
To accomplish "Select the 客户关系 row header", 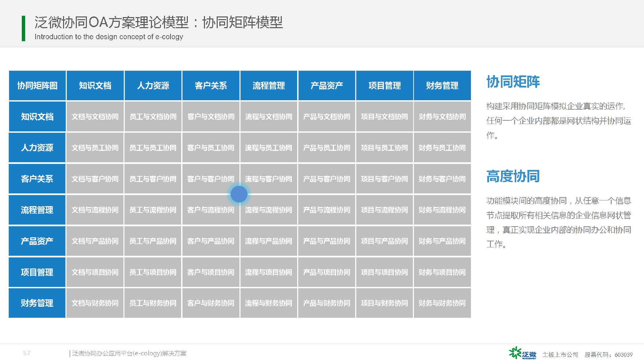I will pyautogui.click(x=37, y=179).
